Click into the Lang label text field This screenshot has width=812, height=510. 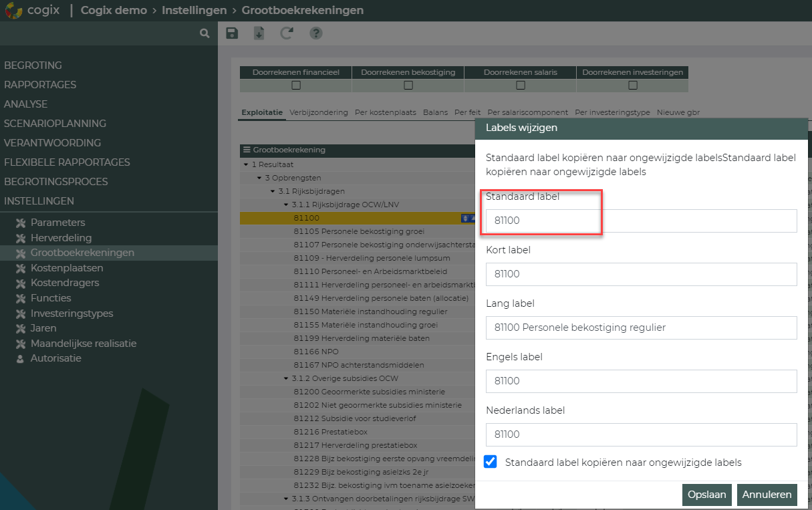pos(641,328)
